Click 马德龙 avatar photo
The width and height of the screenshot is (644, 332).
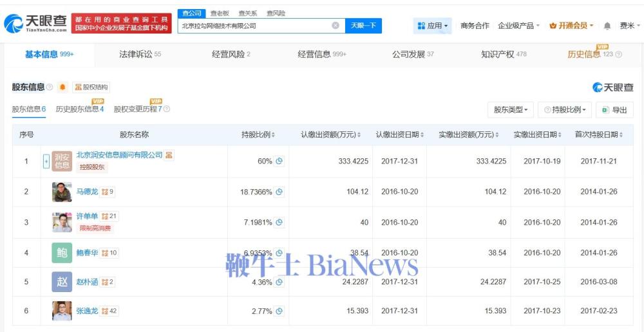coord(62,192)
